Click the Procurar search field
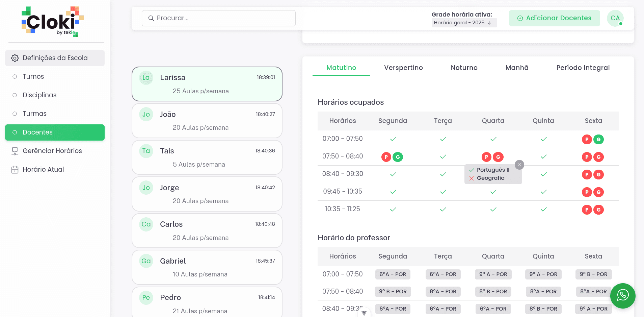Screen dimensions: 644x317 218,18
